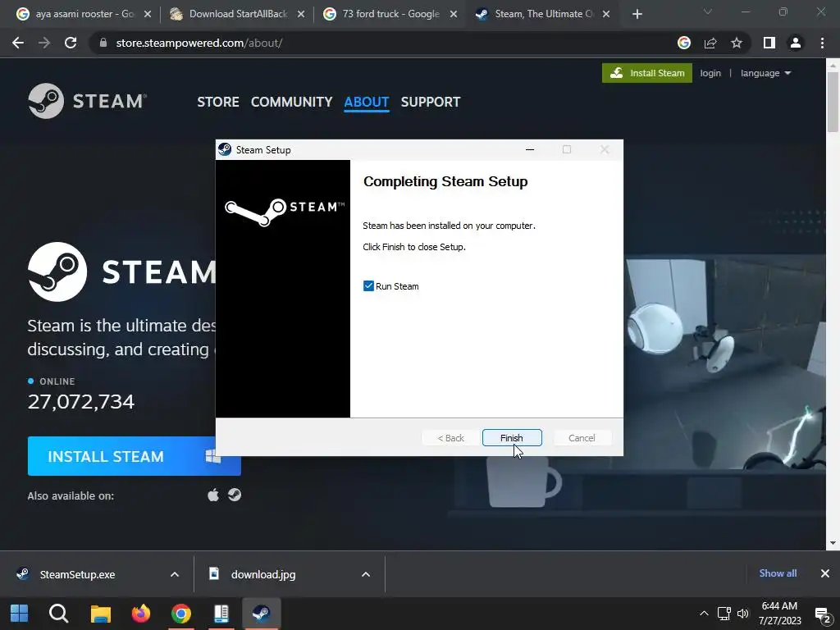Image resolution: width=840 pixels, height=630 pixels.
Task: Open the notifications center icon
Action: [822, 614]
